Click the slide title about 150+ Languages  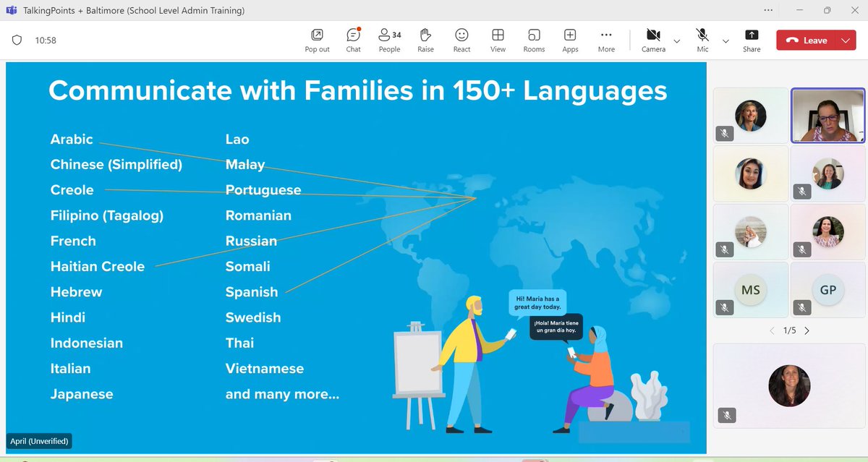(x=357, y=91)
